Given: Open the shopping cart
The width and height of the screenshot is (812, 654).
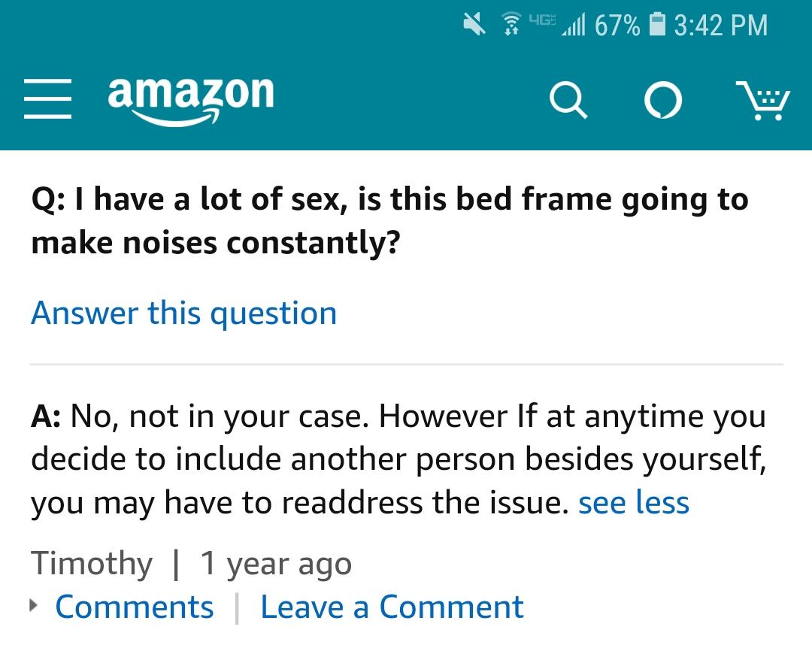Looking at the screenshot, I should point(762,101).
